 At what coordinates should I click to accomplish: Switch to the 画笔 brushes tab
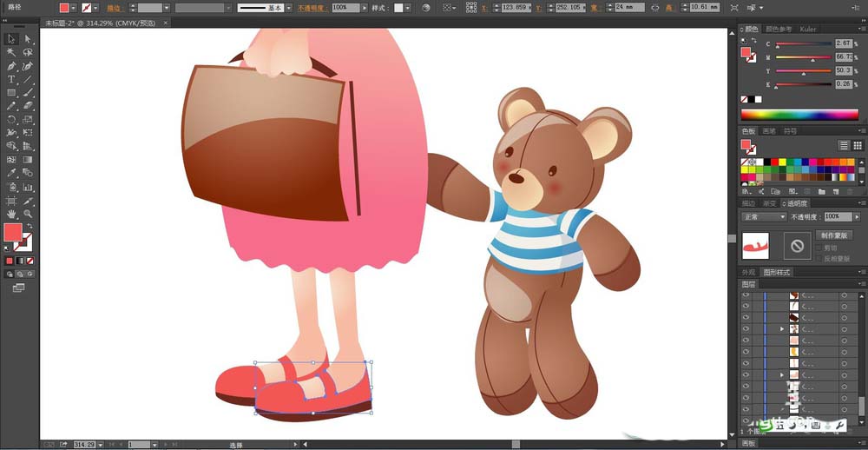pos(769,131)
